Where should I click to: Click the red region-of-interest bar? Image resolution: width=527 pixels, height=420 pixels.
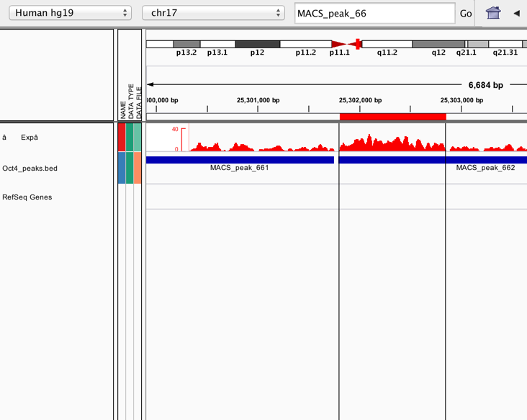[393, 117]
